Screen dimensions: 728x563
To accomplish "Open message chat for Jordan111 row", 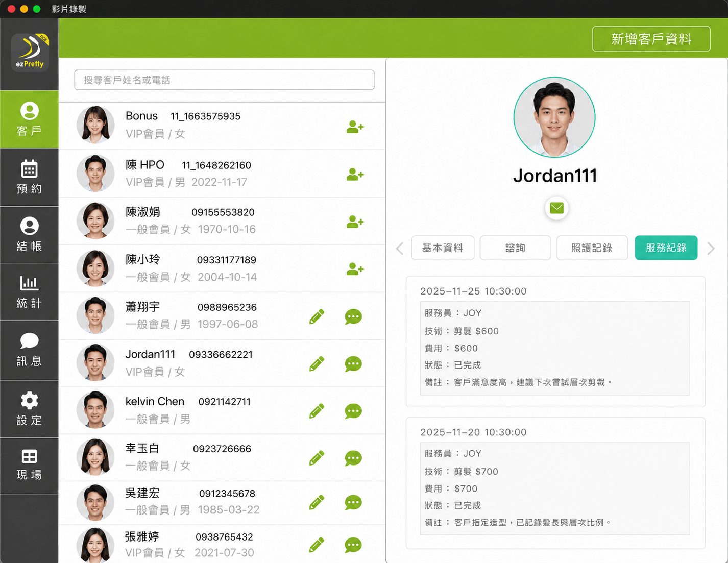I will (x=353, y=364).
